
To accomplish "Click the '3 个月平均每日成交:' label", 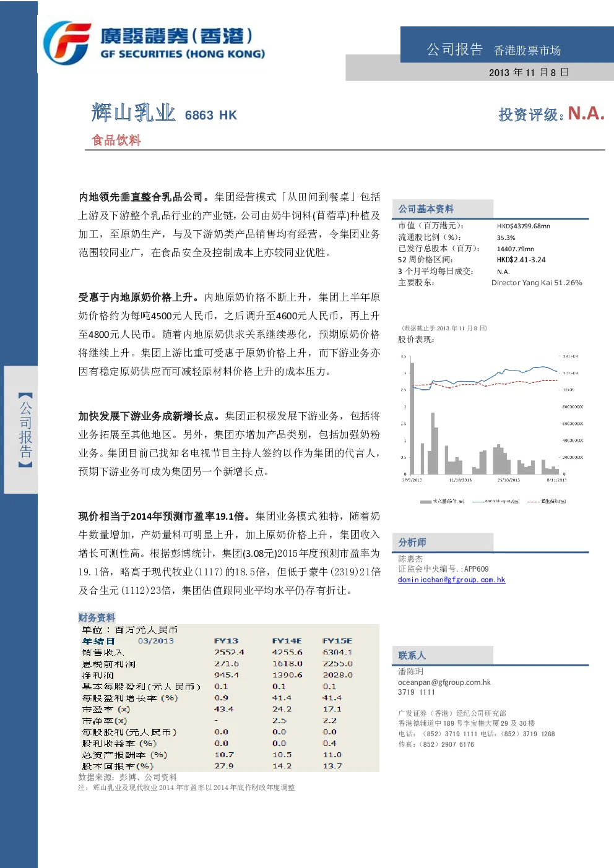I will pyautogui.click(x=436, y=271).
